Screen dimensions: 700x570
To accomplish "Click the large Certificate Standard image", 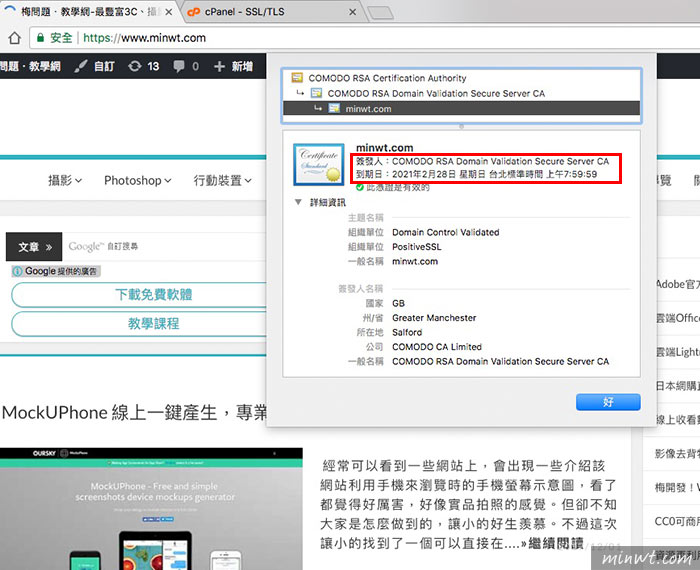I will point(319,164).
